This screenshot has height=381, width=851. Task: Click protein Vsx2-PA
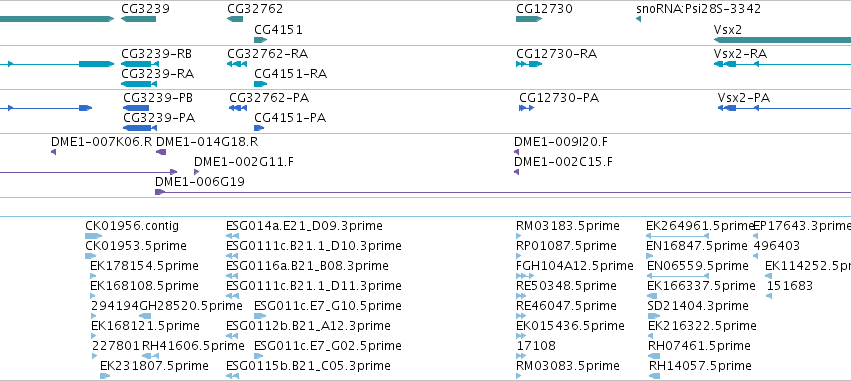[x=744, y=98]
